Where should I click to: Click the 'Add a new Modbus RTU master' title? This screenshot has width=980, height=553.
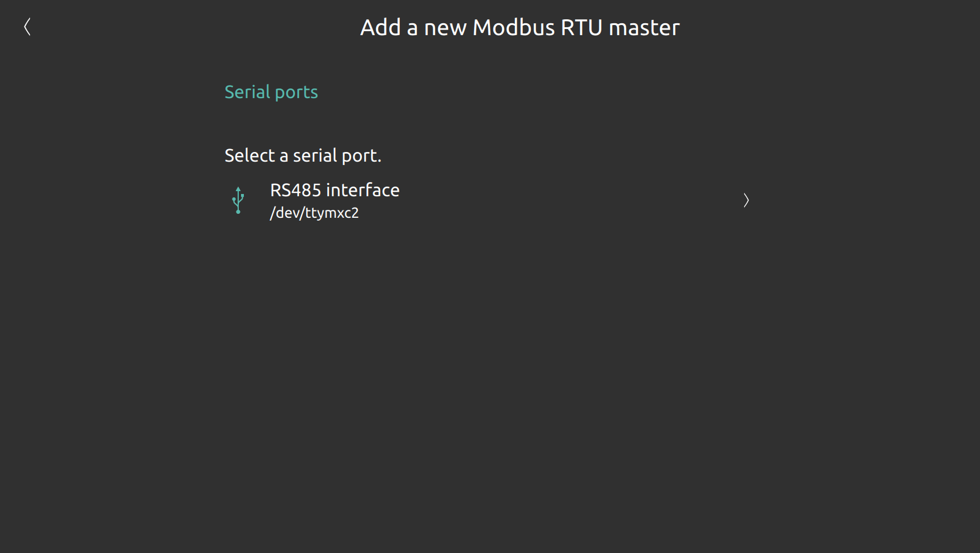click(x=519, y=27)
